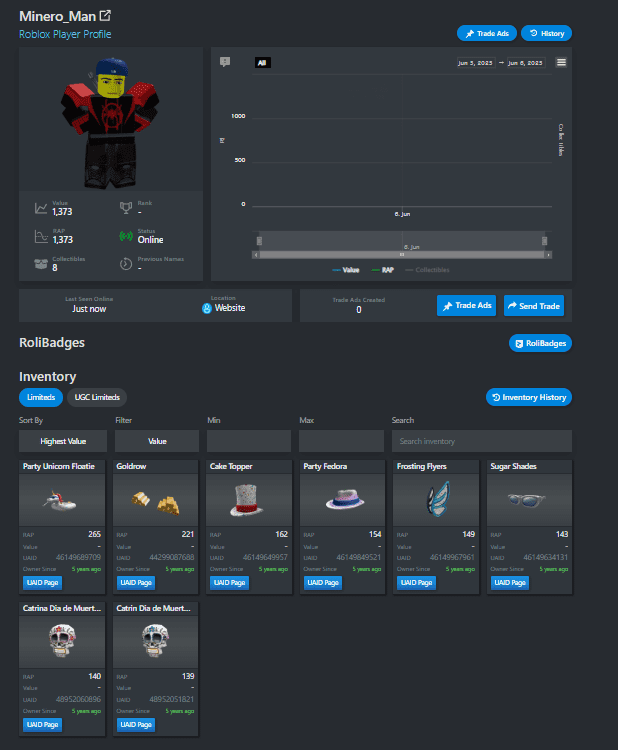Screen dimensions: 618x750
Task: Click the chart scrollbar left arrow
Action: click(x=256, y=255)
